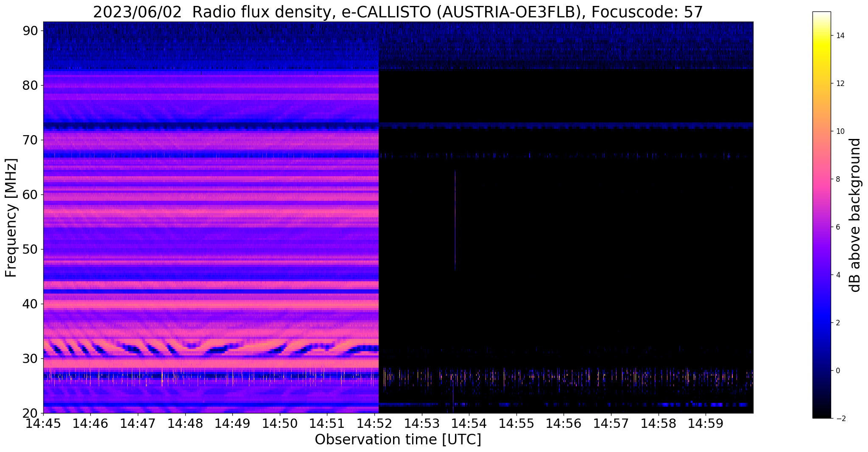Click the 14:57 time tick label
Viewport: 868px width, 452px height.
[611, 423]
